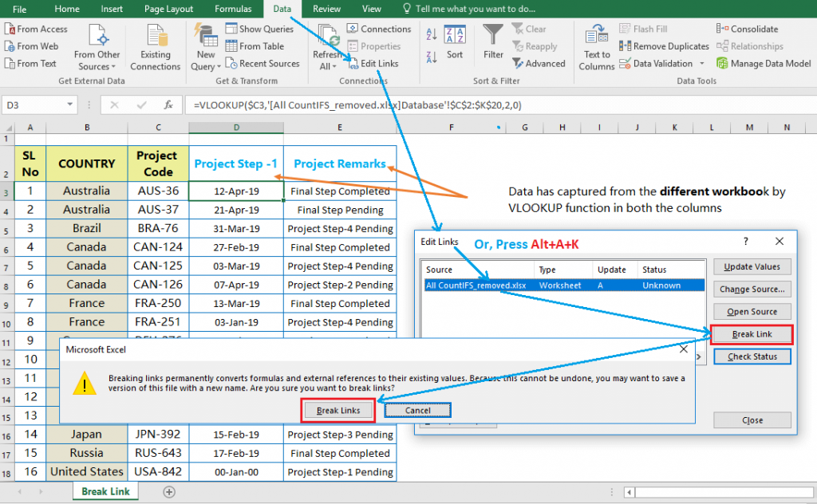The image size is (817, 504).
Task: Click the From Text icon
Action: (10, 64)
